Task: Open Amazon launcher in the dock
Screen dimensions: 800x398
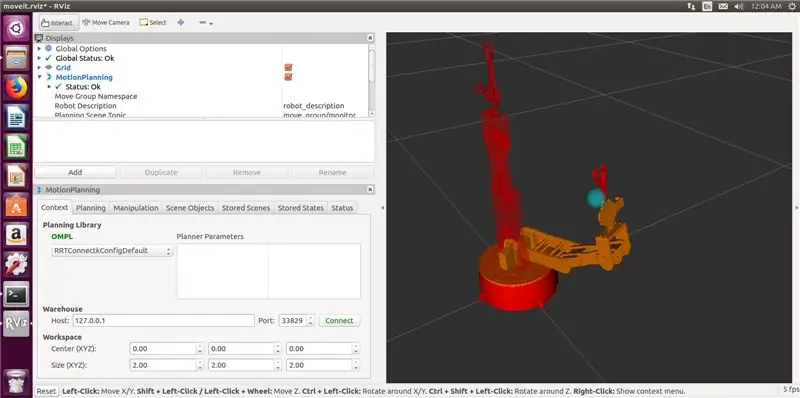Action: [16, 236]
